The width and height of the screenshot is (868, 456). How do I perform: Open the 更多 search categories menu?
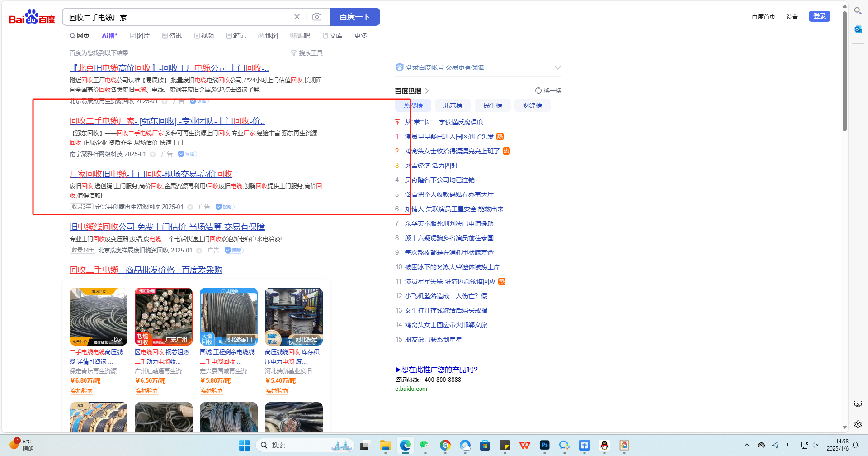coord(360,36)
